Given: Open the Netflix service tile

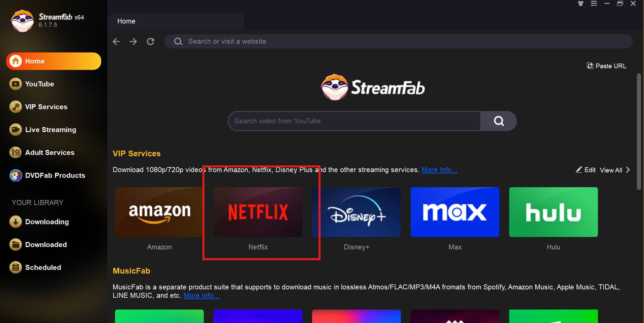Looking at the screenshot, I should (258, 212).
